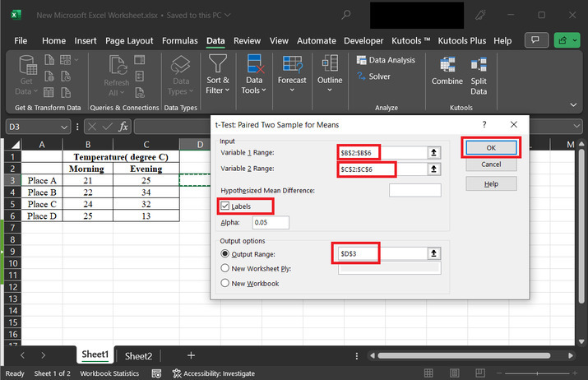The height and width of the screenshot is (380, 588).
Task: Click the Sort & Filter funnel icon
Action: click(x=217, y=65)
